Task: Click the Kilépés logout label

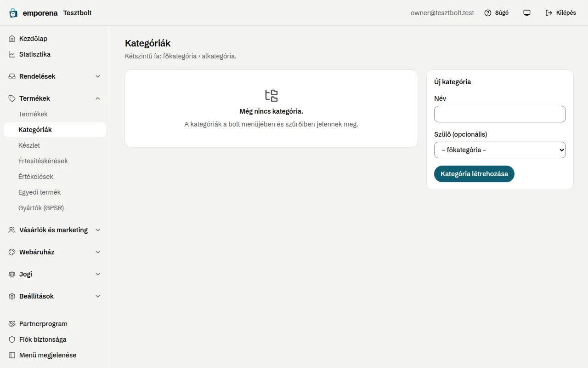Action: pyautogui.click(x=566, y=13)
